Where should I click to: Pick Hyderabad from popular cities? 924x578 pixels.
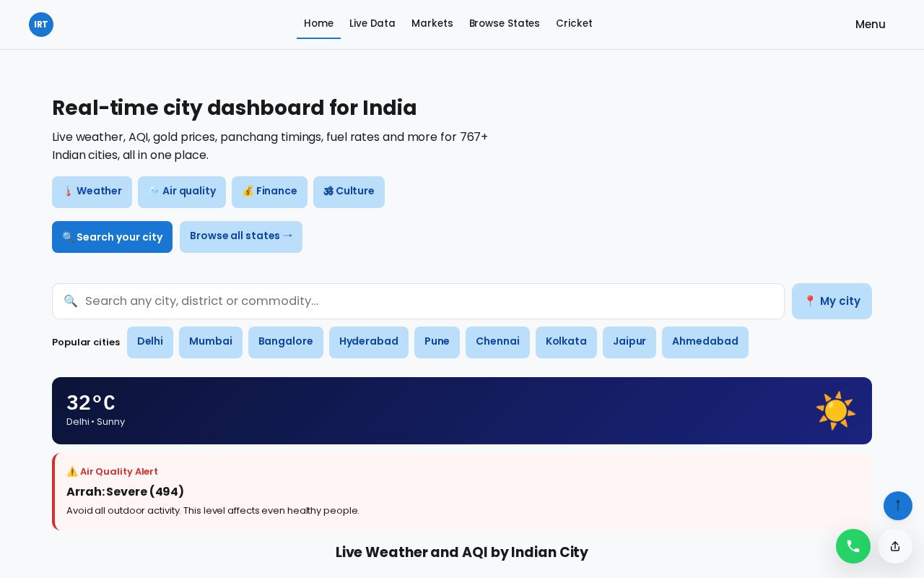pos(369,342)
